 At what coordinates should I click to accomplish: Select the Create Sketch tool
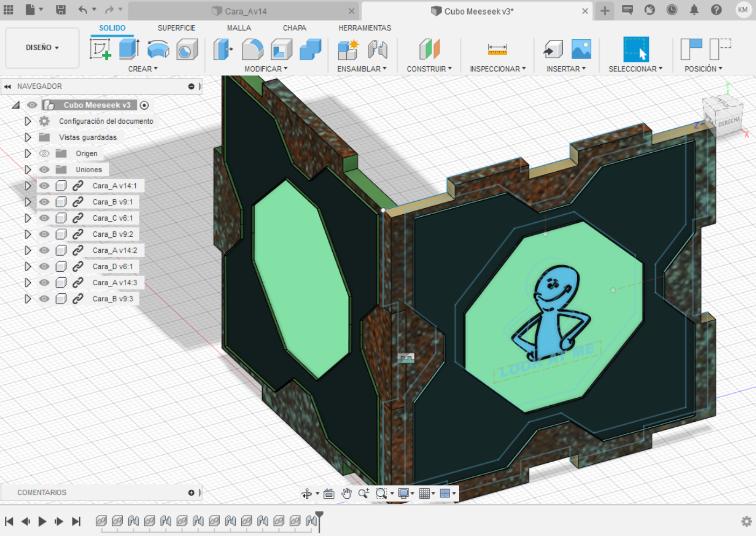pos(101,49)
